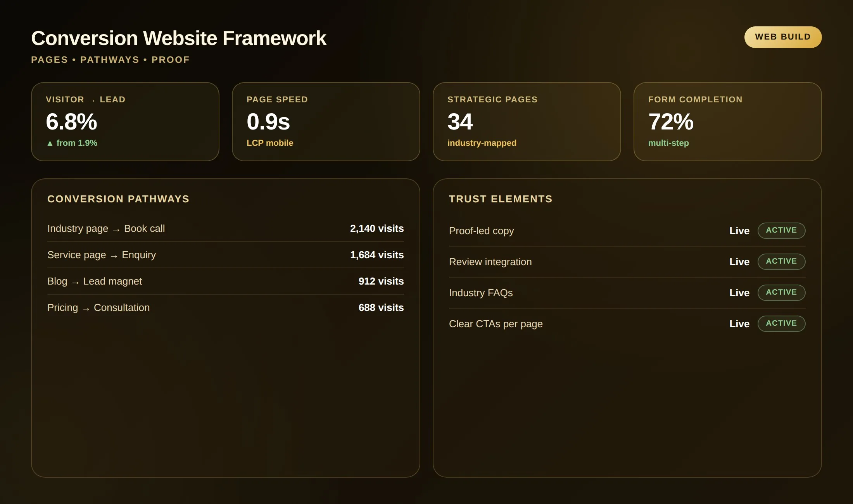The width and height of the screenshot is (853, 504).
Task: Click the Trust Elements heading
Action: pos(501,199)
